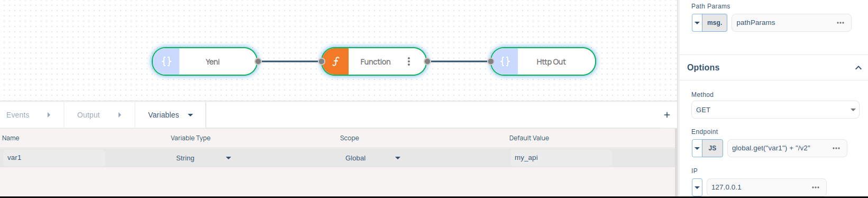The width and height of the screenshot is (868, 198).
Task: Open the Global scope dropdown
Action: (x=373, y=158)
